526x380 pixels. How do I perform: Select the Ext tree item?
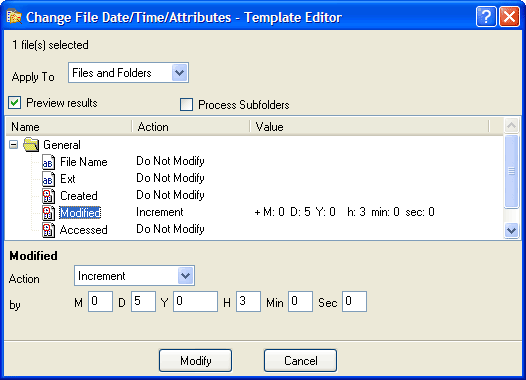point(68,179)
